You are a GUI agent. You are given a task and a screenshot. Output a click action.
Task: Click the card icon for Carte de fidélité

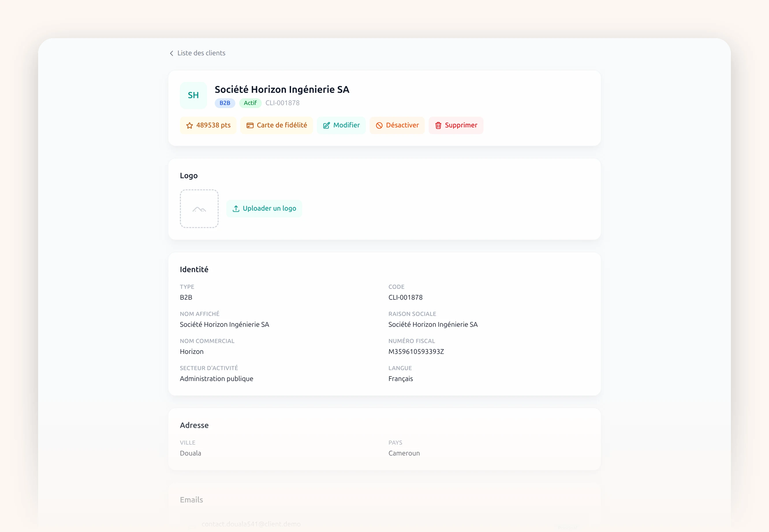250,126
